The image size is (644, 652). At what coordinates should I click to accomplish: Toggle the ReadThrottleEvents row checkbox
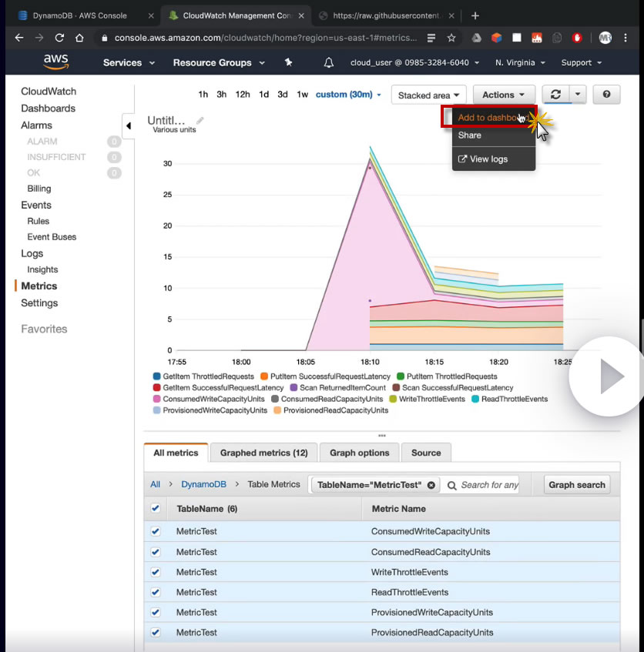(x=156, y=592)
